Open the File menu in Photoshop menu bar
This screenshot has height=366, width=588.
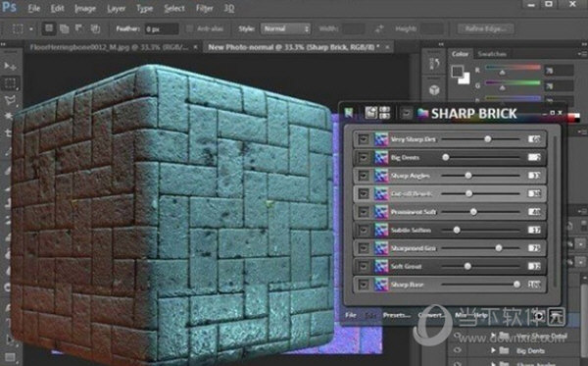pyautogui.click(x=33, y=8)
